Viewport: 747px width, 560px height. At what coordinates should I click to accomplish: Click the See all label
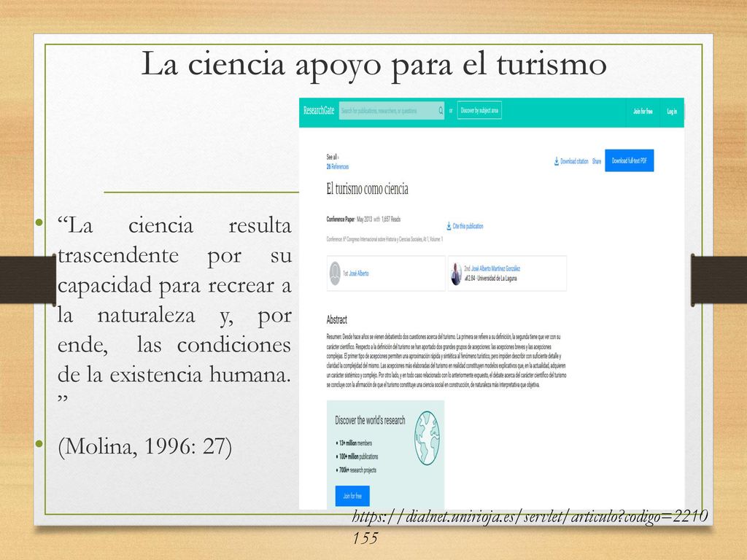coord(333,157)
